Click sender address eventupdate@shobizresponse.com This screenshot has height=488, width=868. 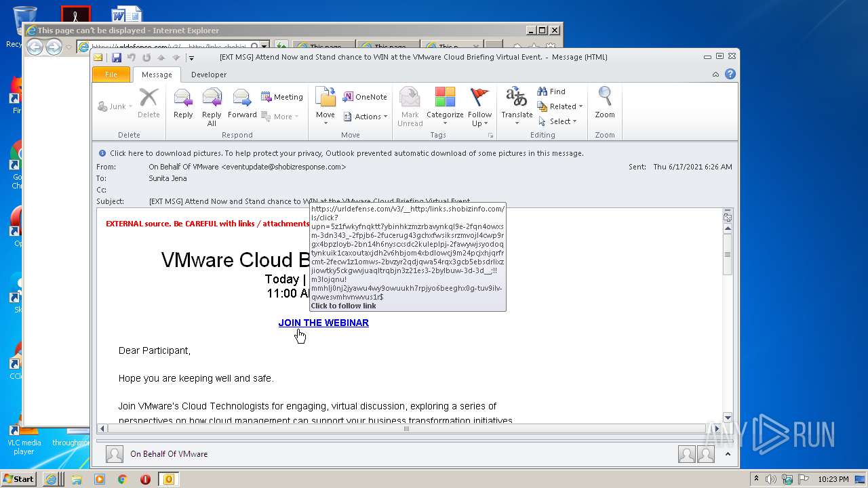(283, 167)
